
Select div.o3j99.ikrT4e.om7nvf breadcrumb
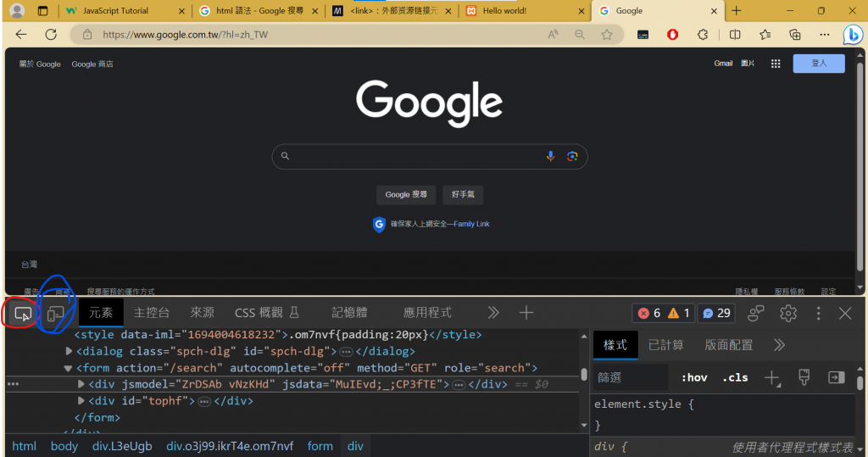pyautogui.click(x=230, y=446)
